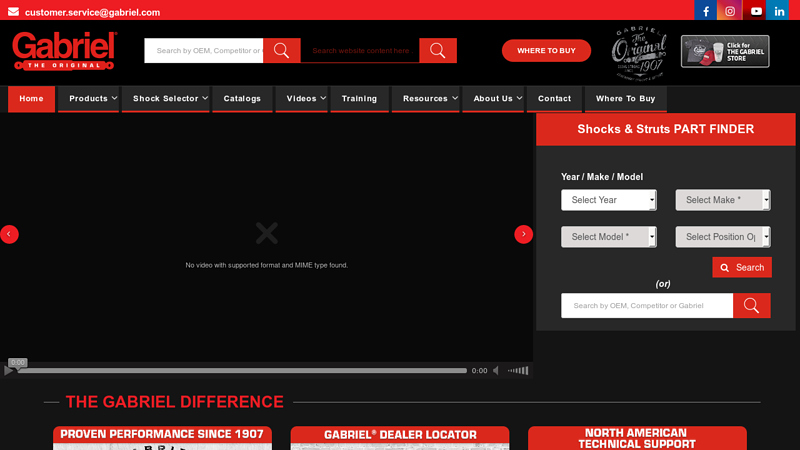Open the Instagram social icon
800x450 pixels.
tap(731, 11)
